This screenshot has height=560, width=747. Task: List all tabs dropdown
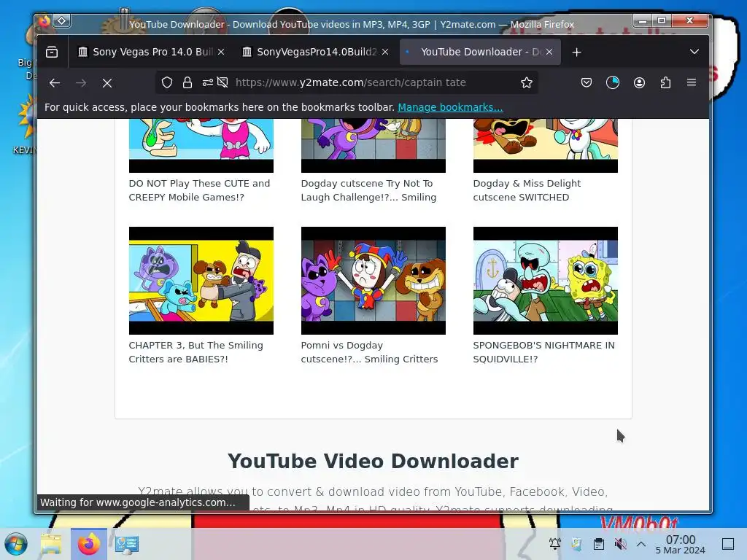pos(694,52)
